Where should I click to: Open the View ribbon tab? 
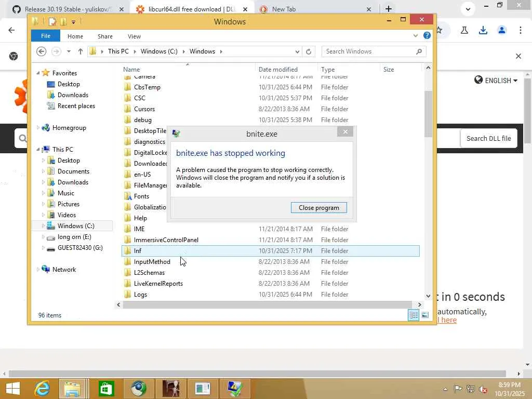tap(134, 36)
